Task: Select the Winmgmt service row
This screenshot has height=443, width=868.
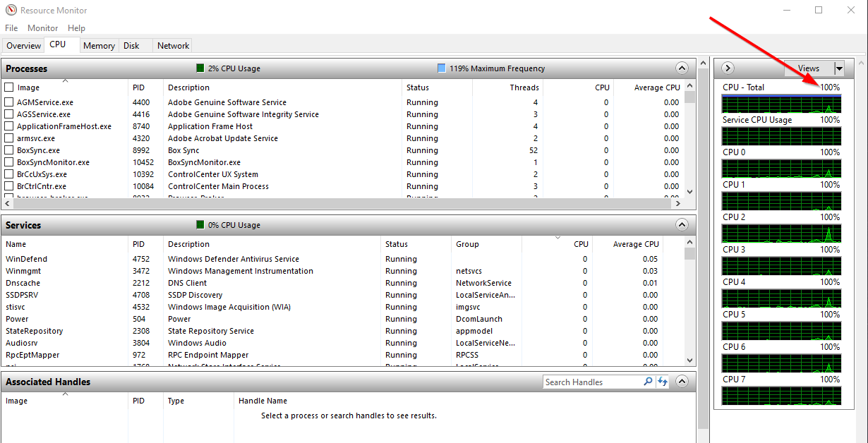Action: pos(342,271)
